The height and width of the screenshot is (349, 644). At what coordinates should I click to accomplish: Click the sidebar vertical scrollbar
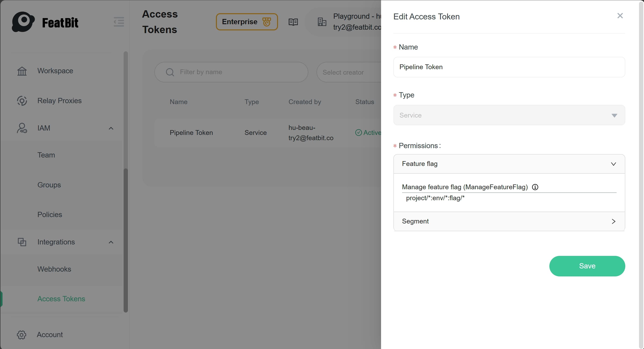126,240
